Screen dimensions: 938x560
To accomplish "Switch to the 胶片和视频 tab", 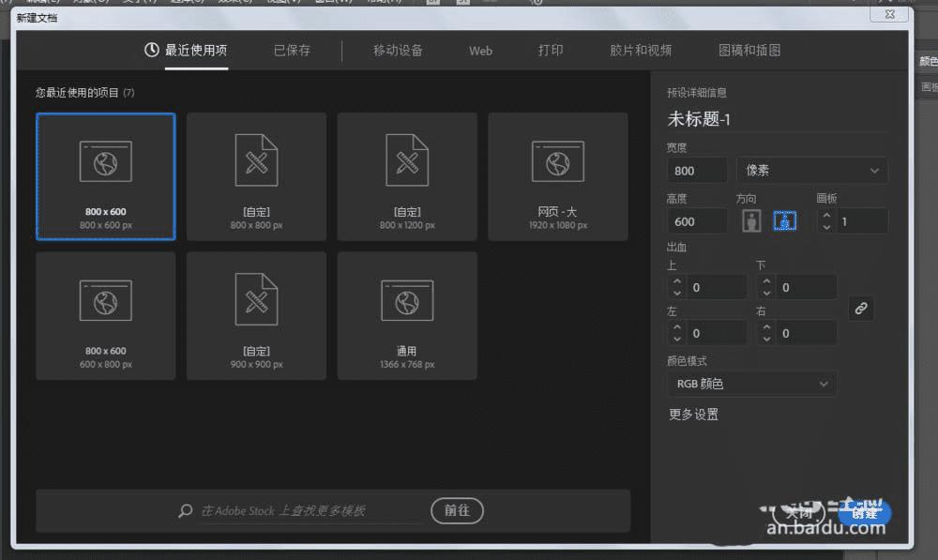I will tap(641, 51).
